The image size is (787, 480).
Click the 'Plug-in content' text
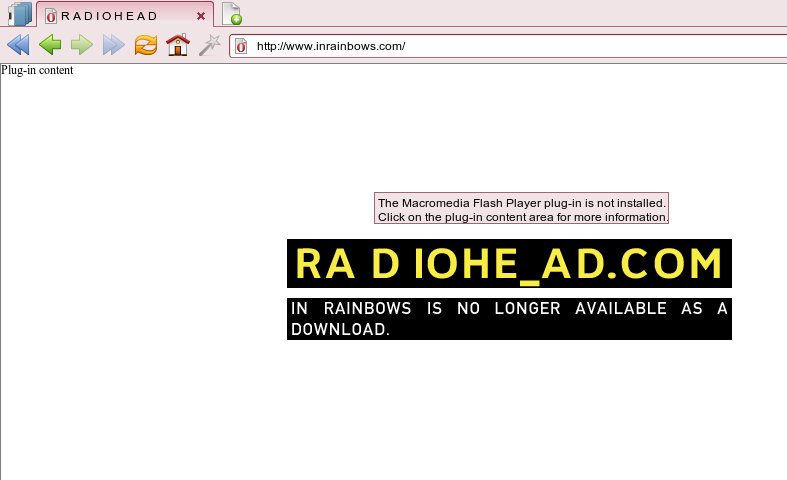pyautogui.click(x=37, y=70)
